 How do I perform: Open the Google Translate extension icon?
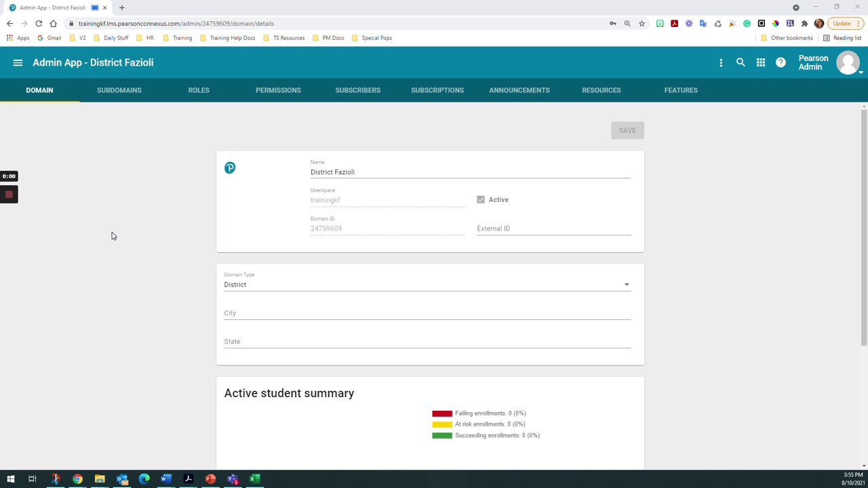pos(703,23)
